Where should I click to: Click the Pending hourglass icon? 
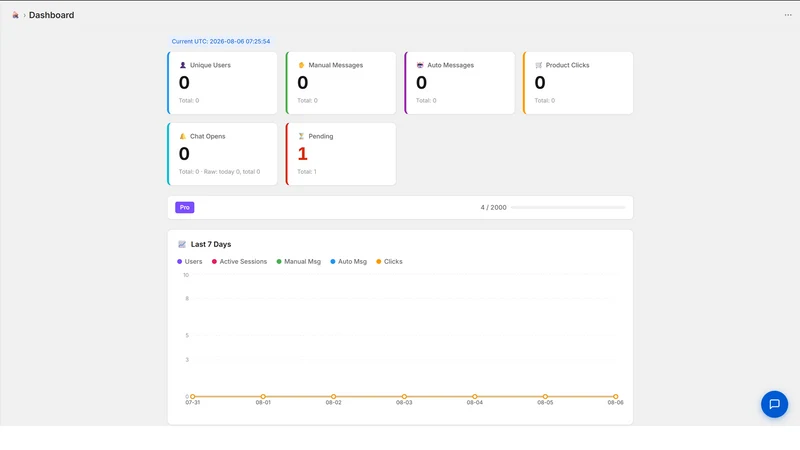(301, 136)
